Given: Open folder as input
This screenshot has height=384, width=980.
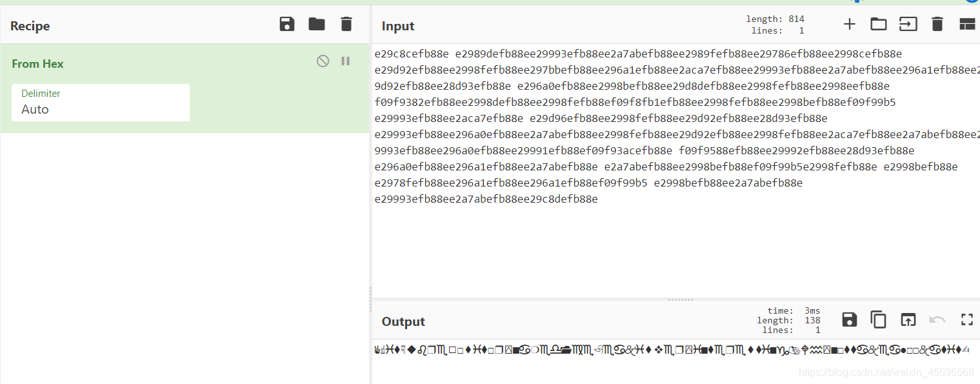Looking at the screenshot, I should point(879,25).
